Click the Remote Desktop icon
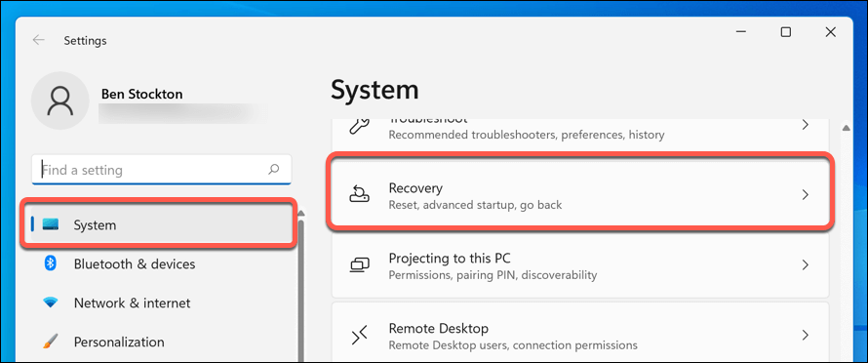This screenshot has height=363, width=868. pos(359,336)
